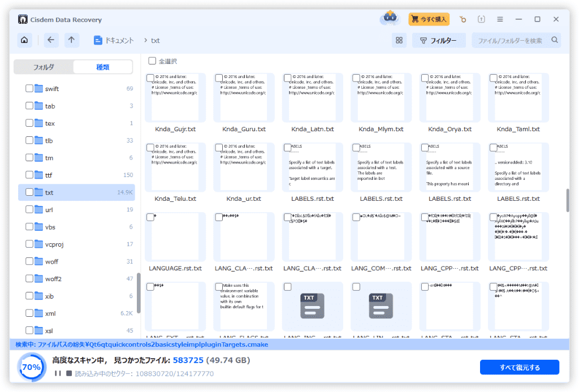Go to the home screen icon
Image resolution: width=579 pixels, height=392 pixels.
pyautogui.click(x=24, y=40)
